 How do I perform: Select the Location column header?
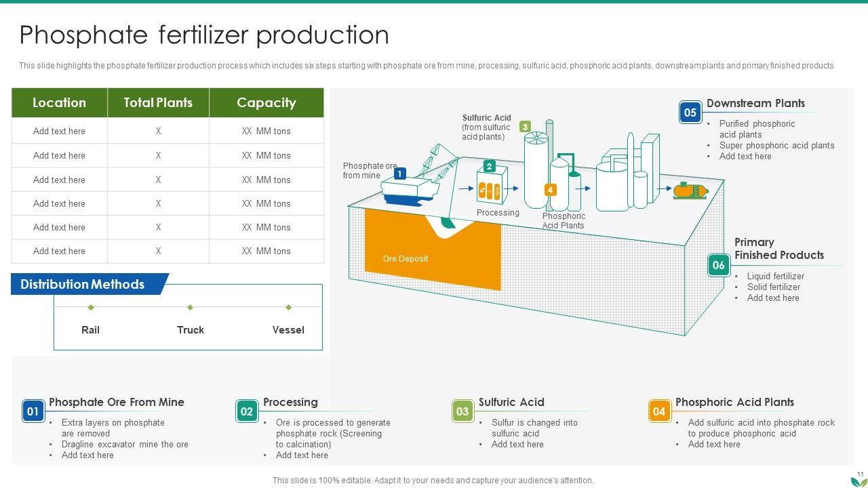60,103
